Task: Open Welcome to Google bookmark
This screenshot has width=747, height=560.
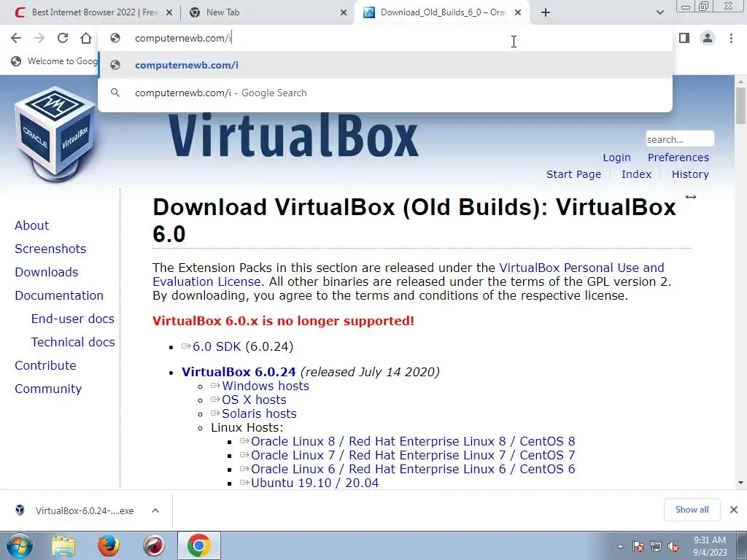Action: (x=54, y=61)
